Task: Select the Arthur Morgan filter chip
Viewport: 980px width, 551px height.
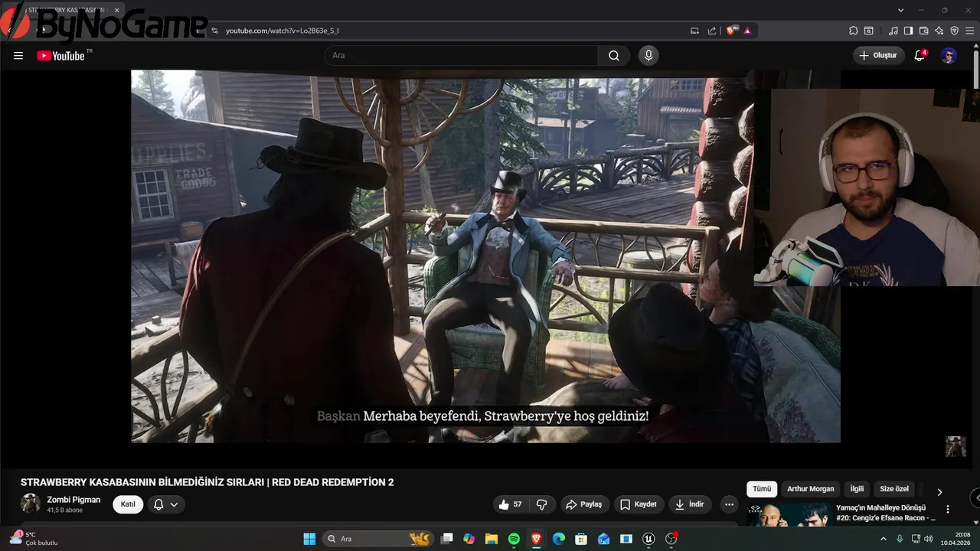Action: point(811,489)
